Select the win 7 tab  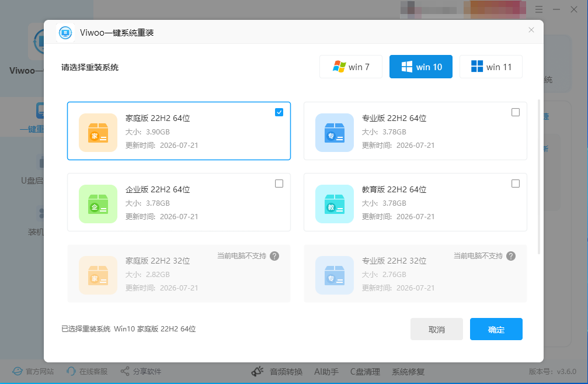pos(350,67)
